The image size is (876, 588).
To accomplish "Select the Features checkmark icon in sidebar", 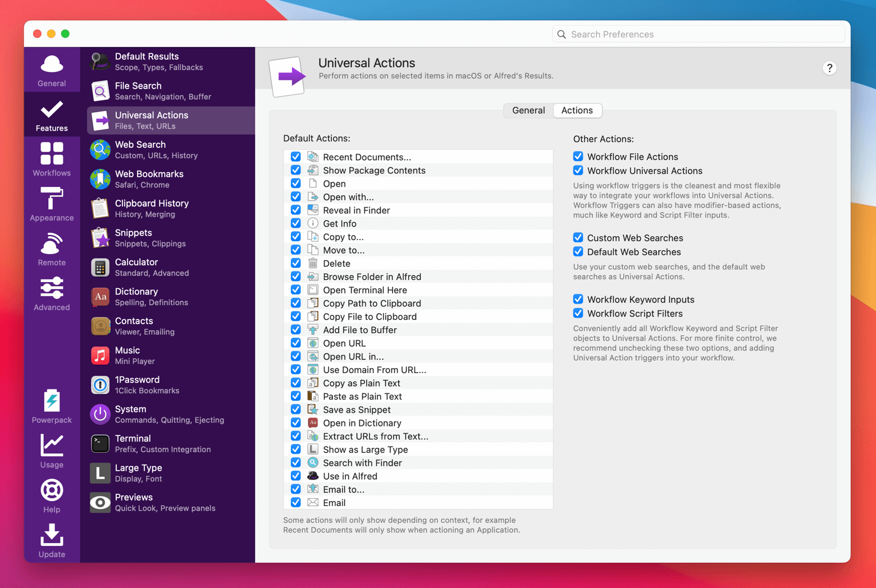I will coord(52,110).
